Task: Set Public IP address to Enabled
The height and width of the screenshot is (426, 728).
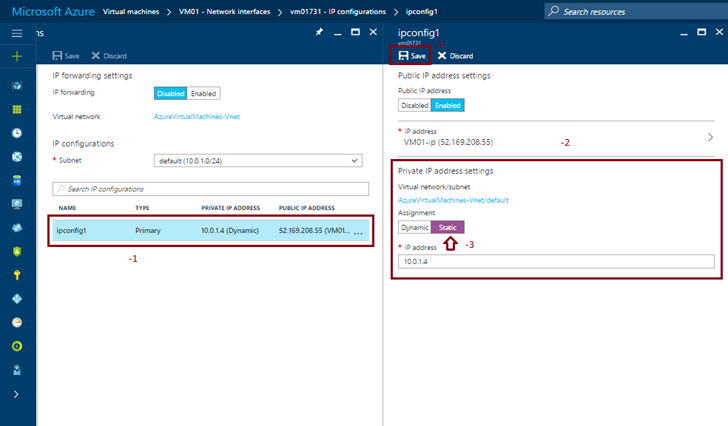Action: point(448,105)
